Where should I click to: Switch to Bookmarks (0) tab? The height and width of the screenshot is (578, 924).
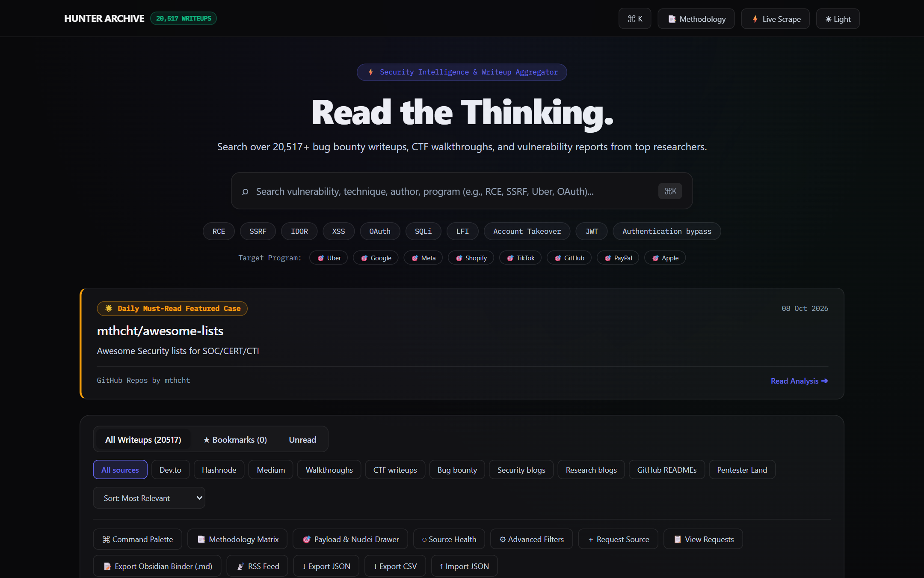(x=235, y=439)
